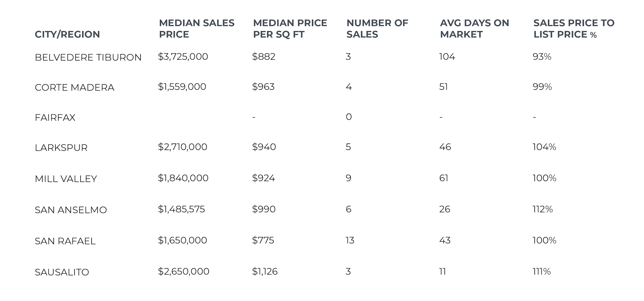The width and height of the screenshot is (644, 301).
Task: Select the SAN RAFAEL row label
Action: coord(65,241)
